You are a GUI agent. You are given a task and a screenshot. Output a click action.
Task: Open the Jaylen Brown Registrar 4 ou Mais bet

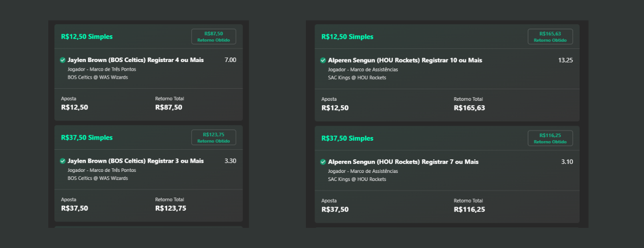pos(135,60)
